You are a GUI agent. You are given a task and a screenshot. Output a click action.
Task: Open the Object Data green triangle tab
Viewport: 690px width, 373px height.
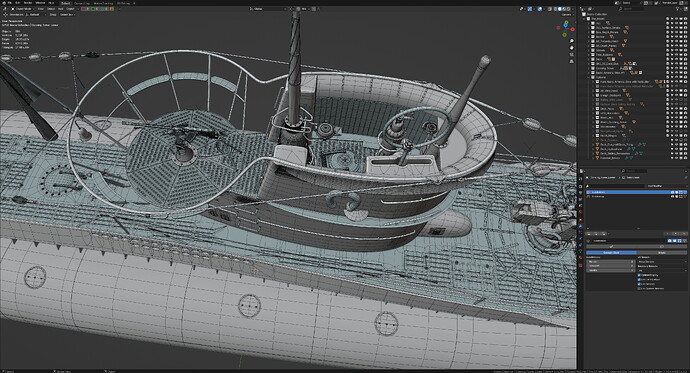pos(580,251)
